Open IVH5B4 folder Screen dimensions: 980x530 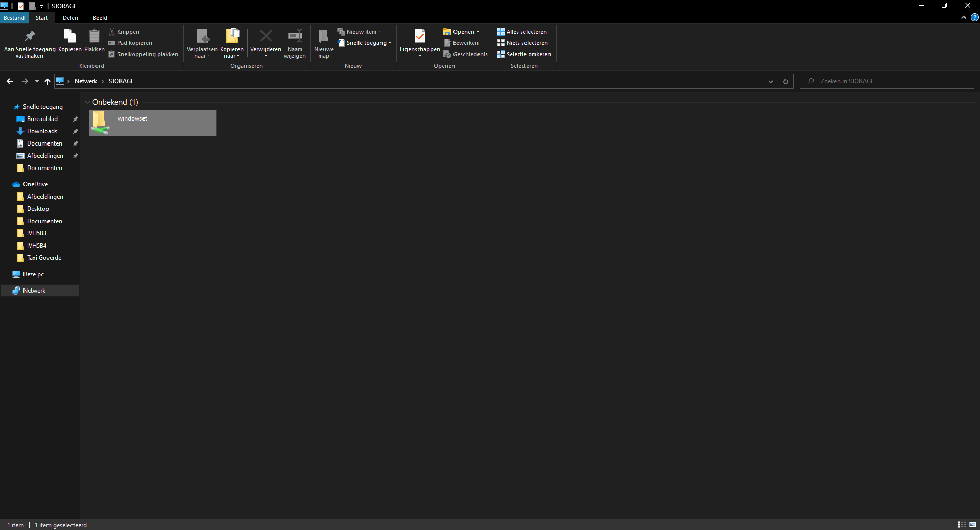pos(37,246)
